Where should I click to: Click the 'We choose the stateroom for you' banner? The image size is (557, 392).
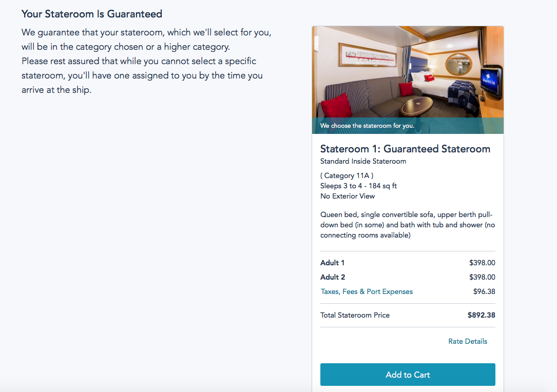click(x=367, y=126)
